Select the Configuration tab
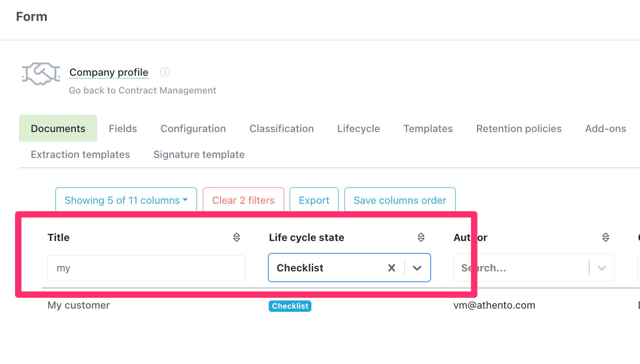640x364 pixels. point(193,128)
